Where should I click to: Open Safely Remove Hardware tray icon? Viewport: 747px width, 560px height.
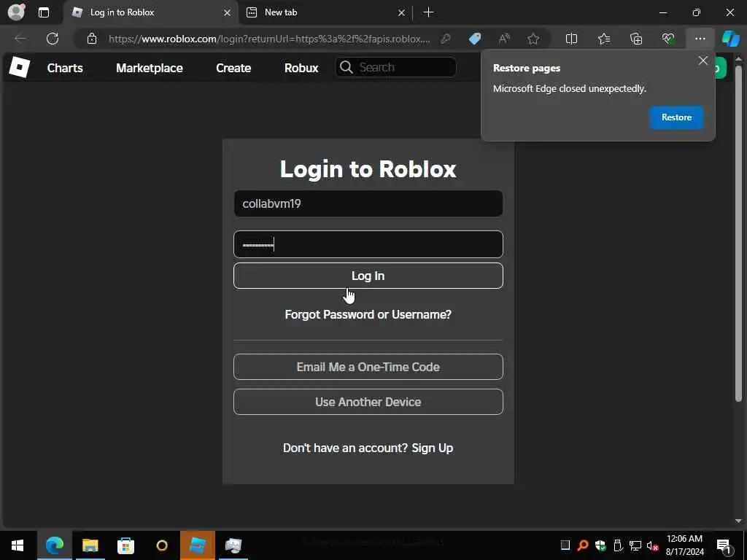pyautogui.click(x=618, y=545)
